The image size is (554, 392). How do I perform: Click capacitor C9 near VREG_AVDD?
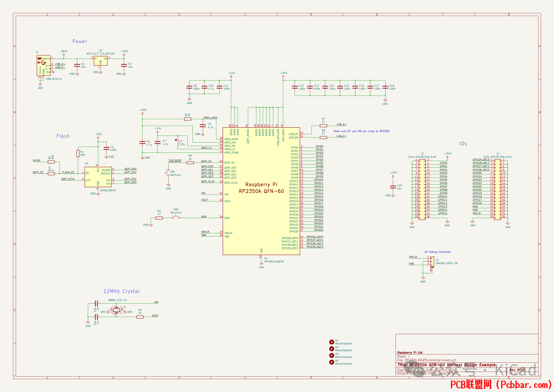coord(203,126)
